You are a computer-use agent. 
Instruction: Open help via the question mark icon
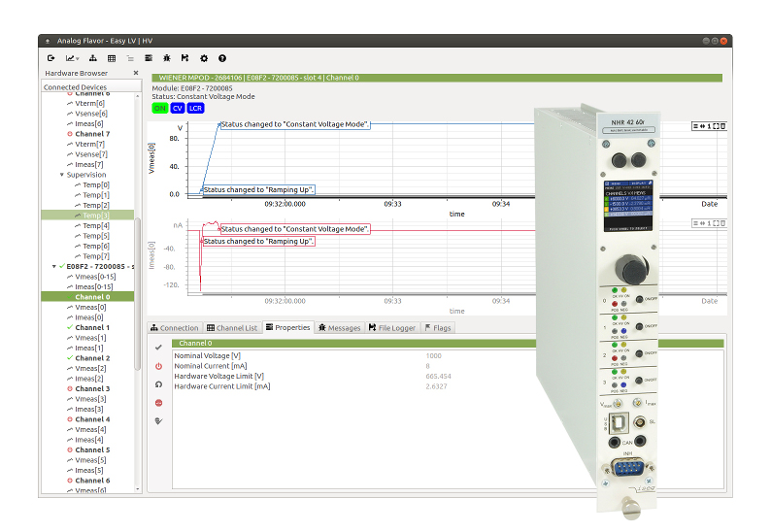coord(222,58)
